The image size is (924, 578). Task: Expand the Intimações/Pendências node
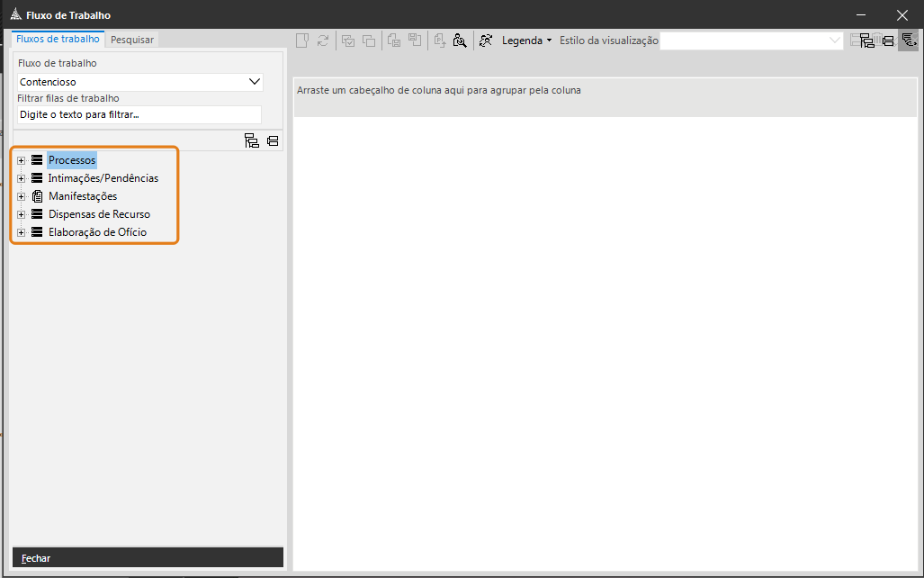click(x=21, y=178)
